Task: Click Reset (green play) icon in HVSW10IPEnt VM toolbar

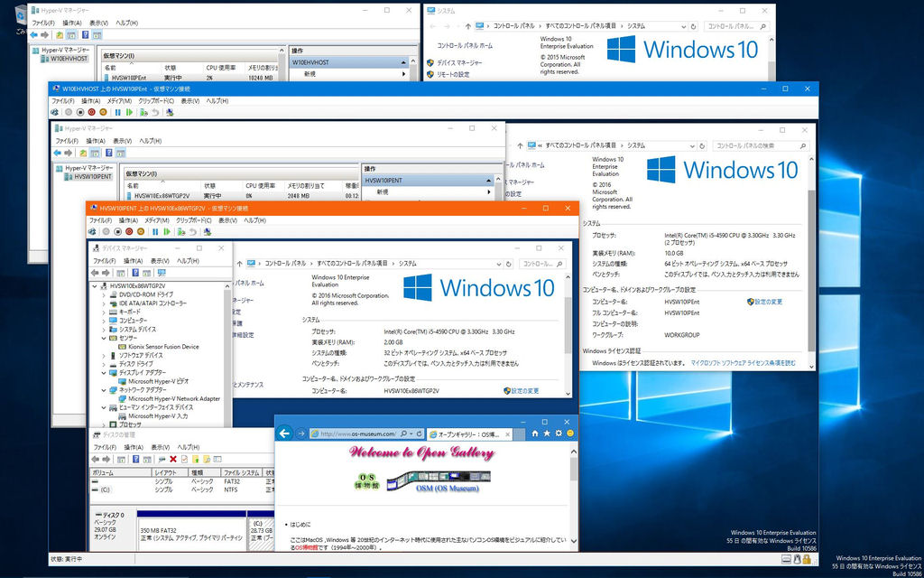Action: 129,112
